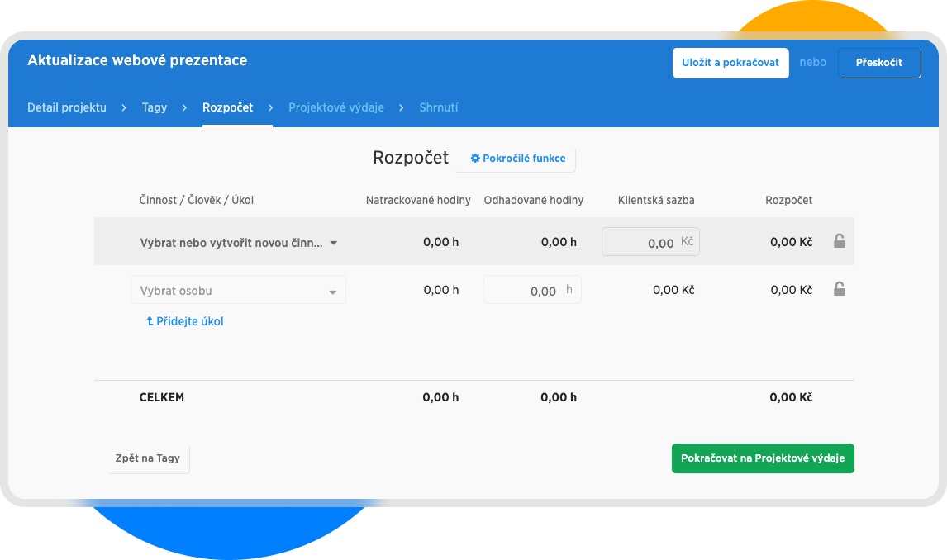Go to the Detail projektu step
This screenshot has height=560, width=947.
[x=67, y=107]
